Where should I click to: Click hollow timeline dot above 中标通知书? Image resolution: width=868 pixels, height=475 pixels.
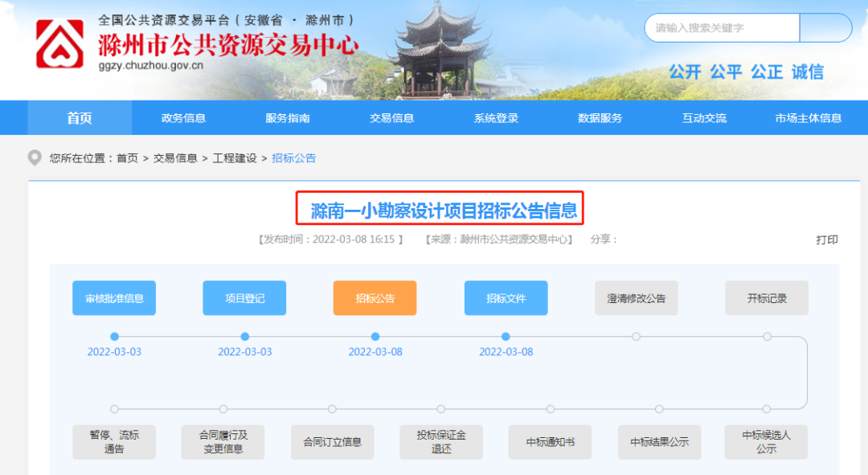551,409
